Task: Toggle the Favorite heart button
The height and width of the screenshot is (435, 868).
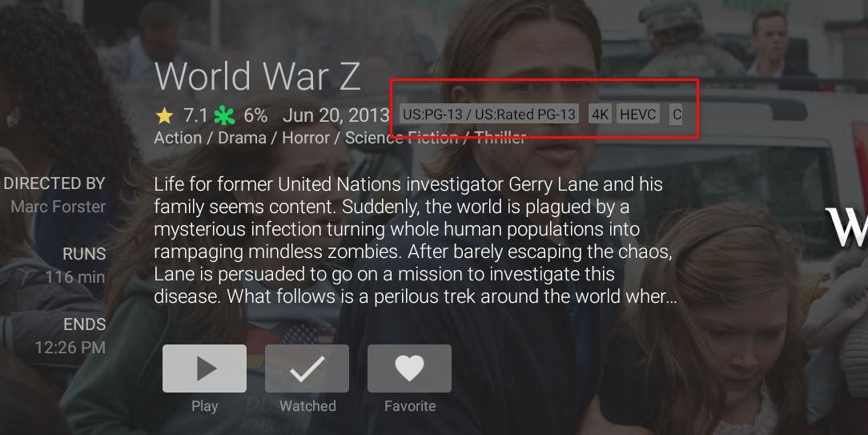Action: pos(409,369)
